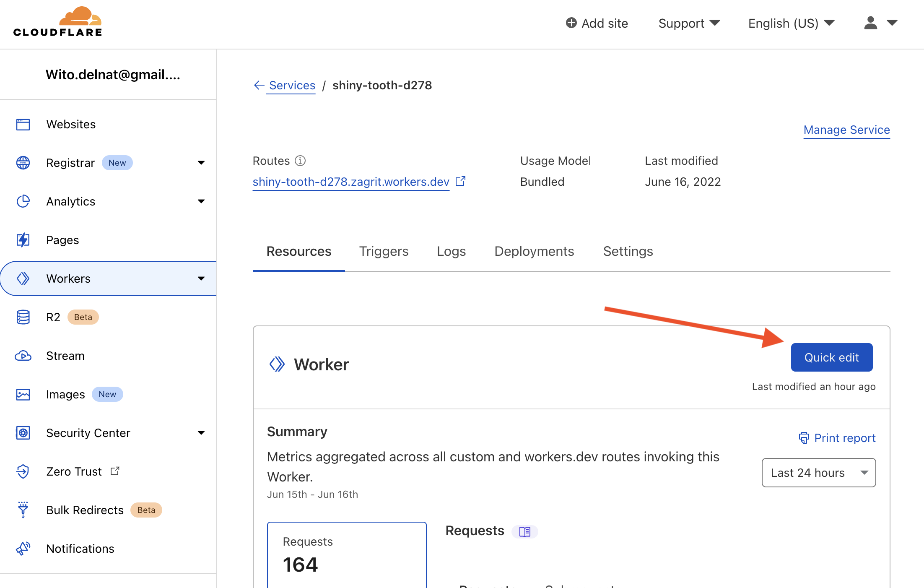Image resolution: width=924 pixels, height=588 pixels.
Task: Click the Worker heading diamond icon
Action: 277,364
